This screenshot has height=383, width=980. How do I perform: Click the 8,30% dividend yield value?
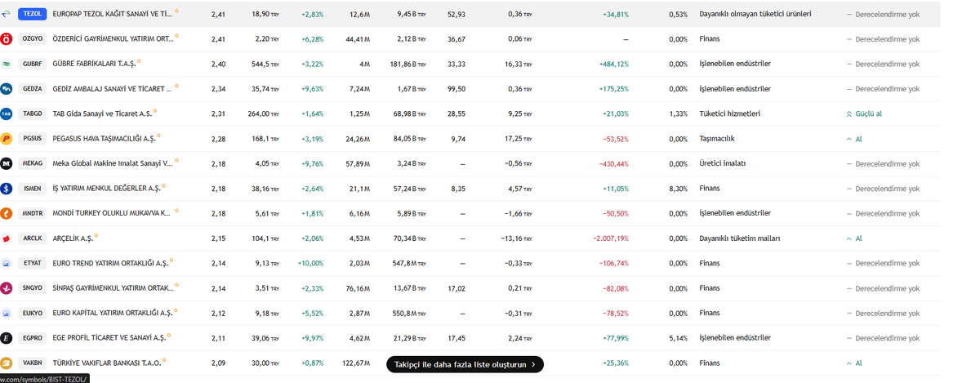coord(678,189)
